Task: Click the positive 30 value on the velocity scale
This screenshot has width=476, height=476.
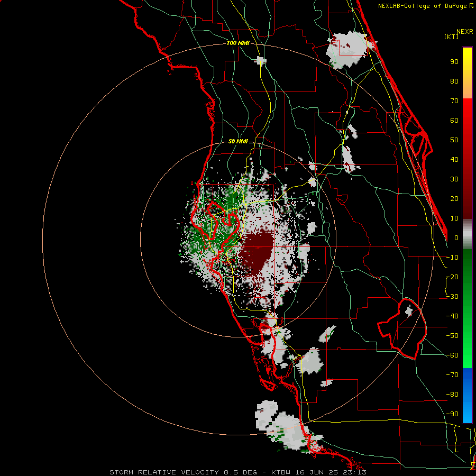Action: click(454, 179)
